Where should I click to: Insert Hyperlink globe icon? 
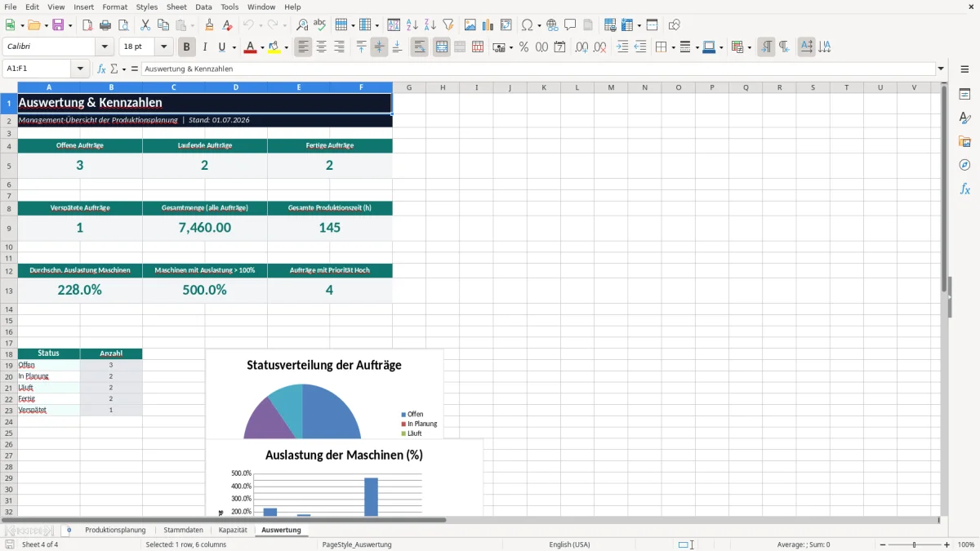[552, 25]
